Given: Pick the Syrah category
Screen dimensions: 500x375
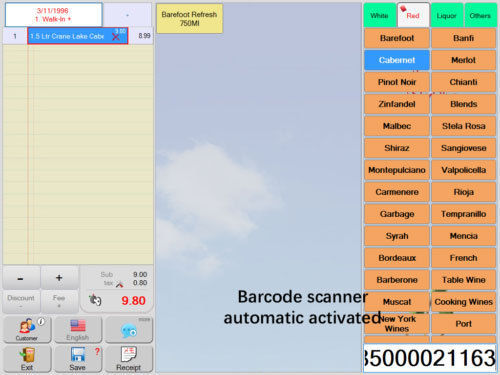Looking at the screenshot, I should pyautogui.click(x=397, y=236).
